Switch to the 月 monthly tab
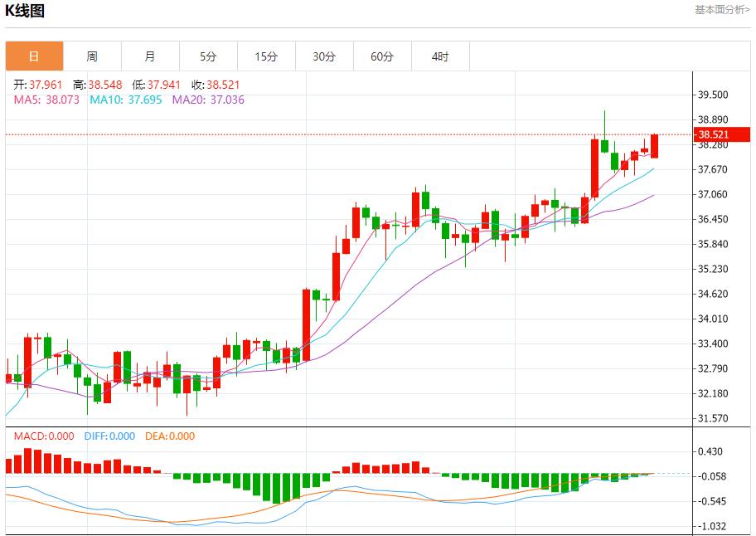 pyautogui.click(x=150, y=56)
